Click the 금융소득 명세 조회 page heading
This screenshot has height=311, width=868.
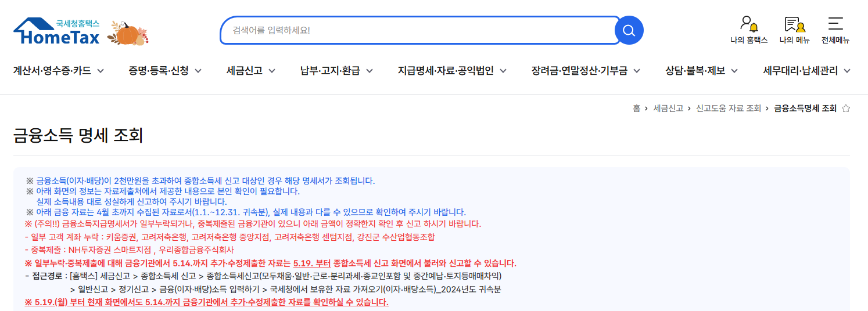point(78,136)
